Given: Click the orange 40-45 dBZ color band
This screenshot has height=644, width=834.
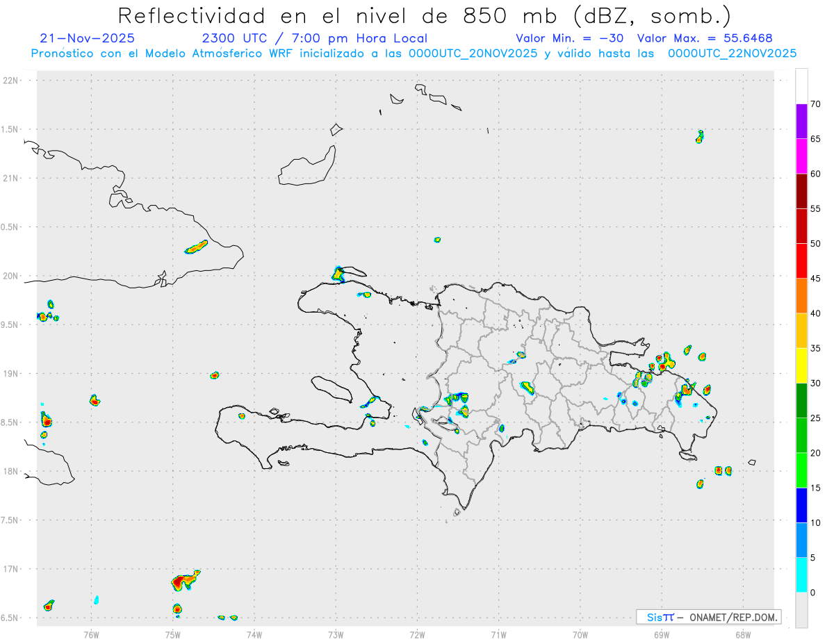Looking at the screenshot, I should pyautogui.click(x=801, y=296).
